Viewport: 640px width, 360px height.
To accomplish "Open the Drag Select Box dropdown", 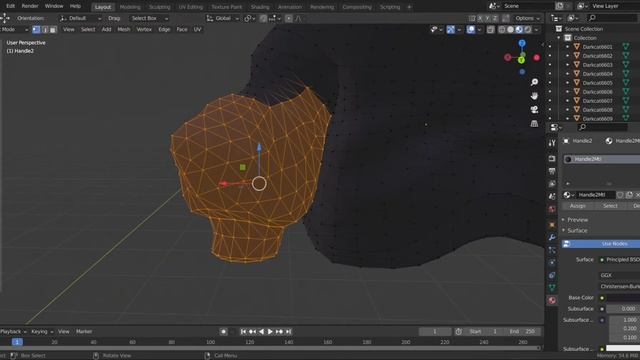I will coord(149,18).
